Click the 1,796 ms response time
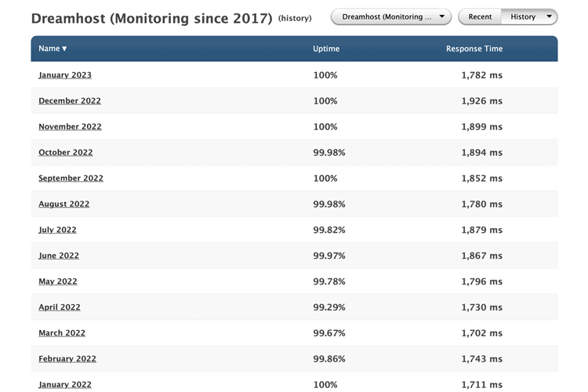 [x=482, y=281]
